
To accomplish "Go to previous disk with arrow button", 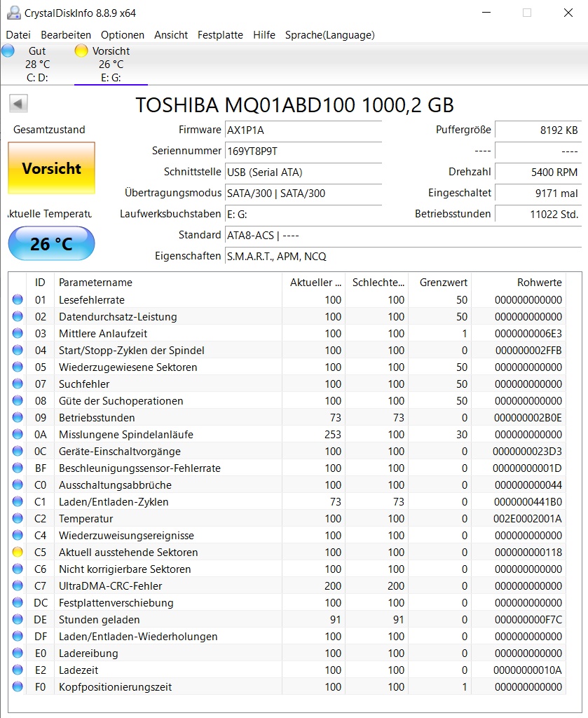I will point(18,104).
